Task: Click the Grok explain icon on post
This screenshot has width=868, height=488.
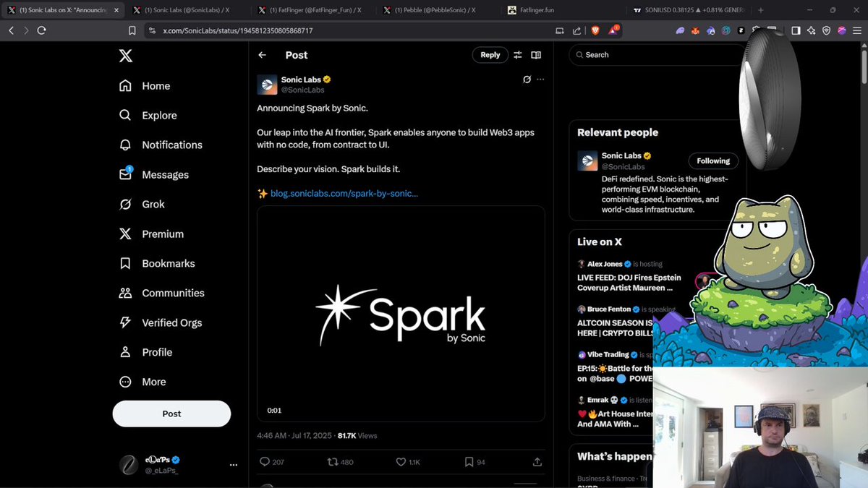Action: (x=527, y=80)
